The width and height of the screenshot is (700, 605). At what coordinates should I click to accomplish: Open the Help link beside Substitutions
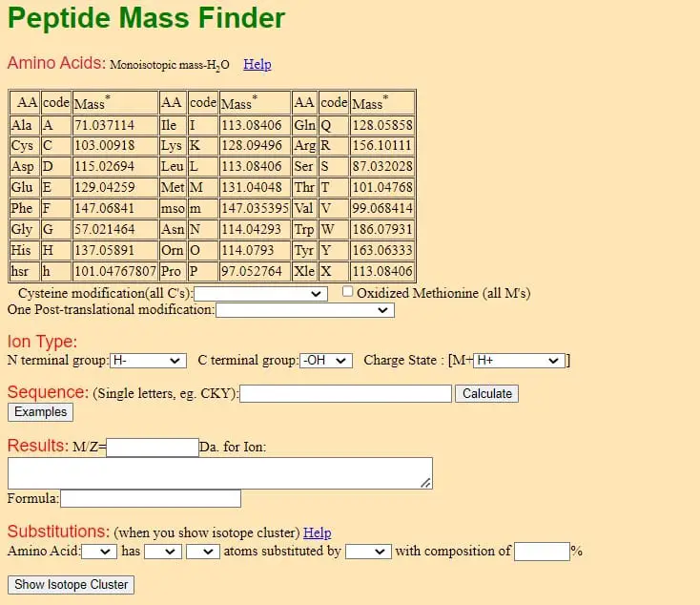click(x=317, y=532)
